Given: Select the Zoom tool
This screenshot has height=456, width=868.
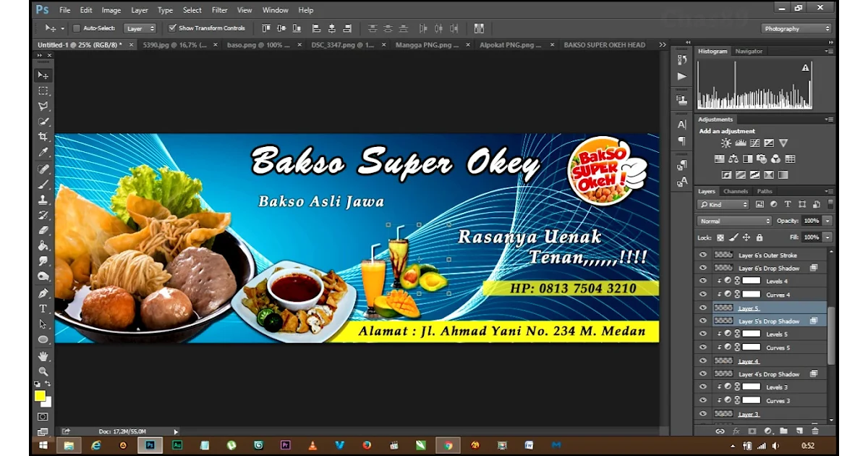Looking at the screenshot, I should tap(43, 371).
